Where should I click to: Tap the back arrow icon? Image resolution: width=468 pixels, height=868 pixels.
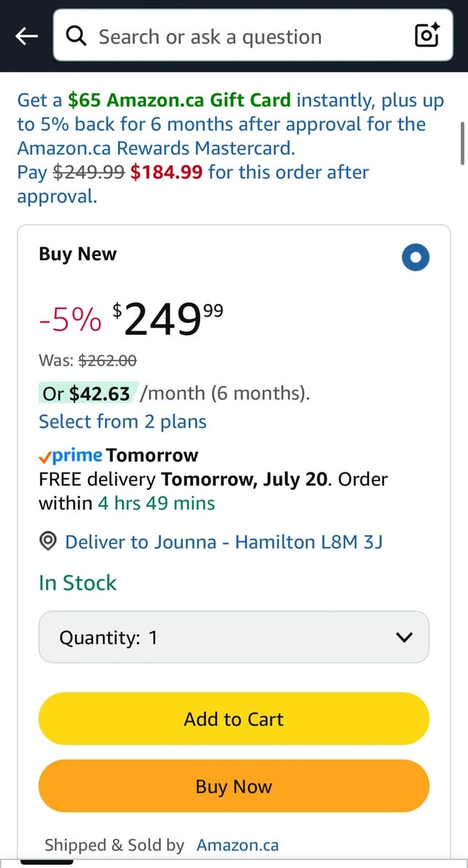click(x=26, y=36)
